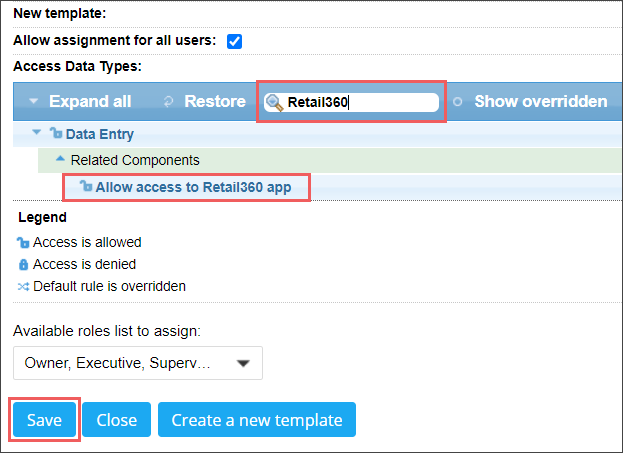The image size is (623, 453).
Task: Save the template settings
Action: click(44, 420)
